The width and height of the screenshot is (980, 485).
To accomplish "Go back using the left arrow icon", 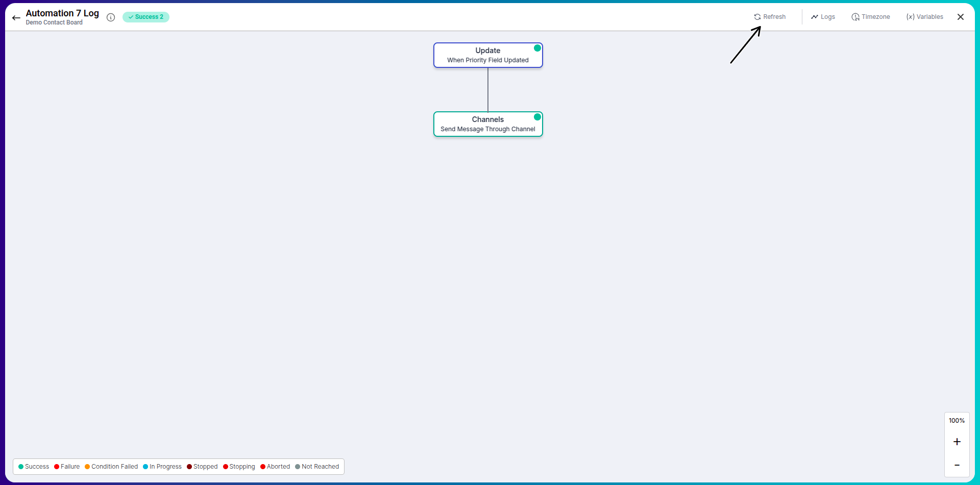I will [x=16, y=18].
